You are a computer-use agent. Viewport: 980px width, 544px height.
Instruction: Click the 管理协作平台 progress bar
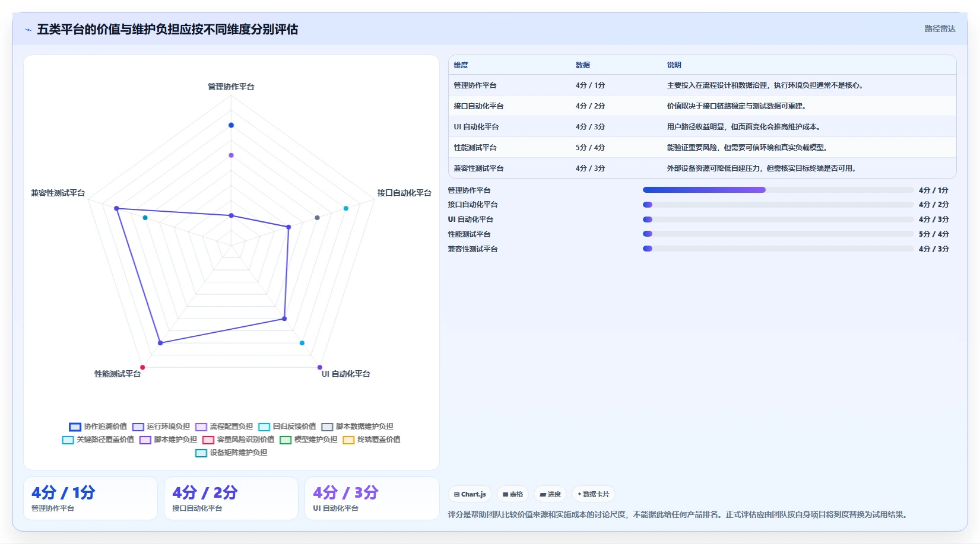coord(778,190)
